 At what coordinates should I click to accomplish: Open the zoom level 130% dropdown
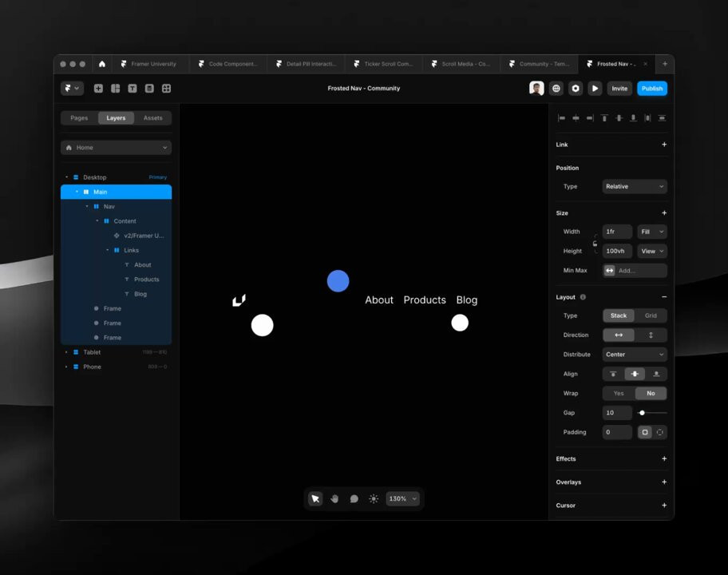[403, 498]
